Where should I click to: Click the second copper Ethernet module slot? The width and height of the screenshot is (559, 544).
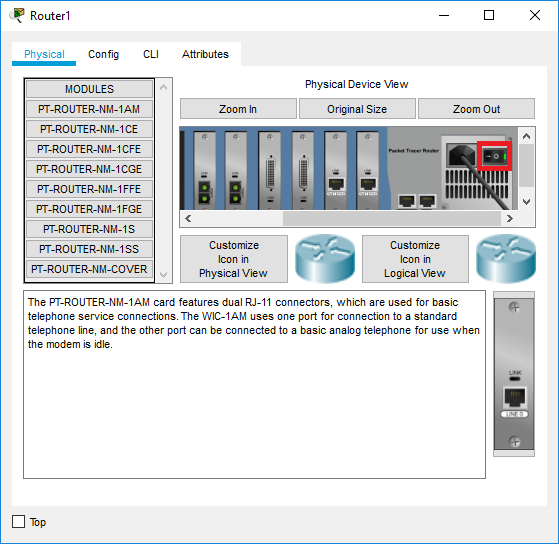(x=368, y=170)
